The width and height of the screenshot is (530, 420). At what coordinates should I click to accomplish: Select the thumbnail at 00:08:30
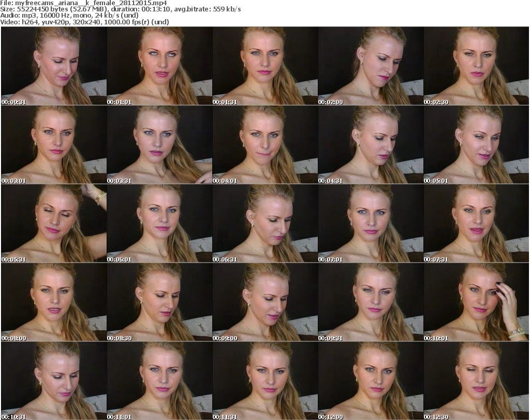(159, 302)
